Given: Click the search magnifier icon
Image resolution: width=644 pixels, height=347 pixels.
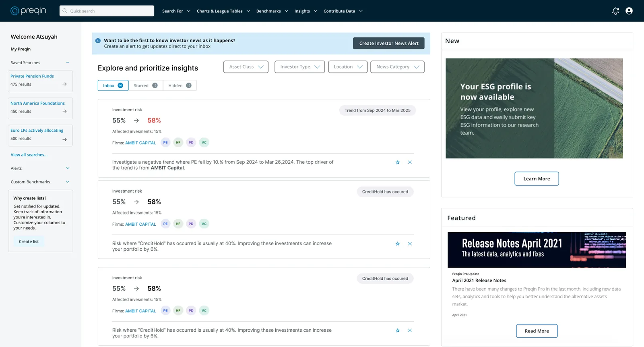Looking at the screenshot, I should click(65, 11).
